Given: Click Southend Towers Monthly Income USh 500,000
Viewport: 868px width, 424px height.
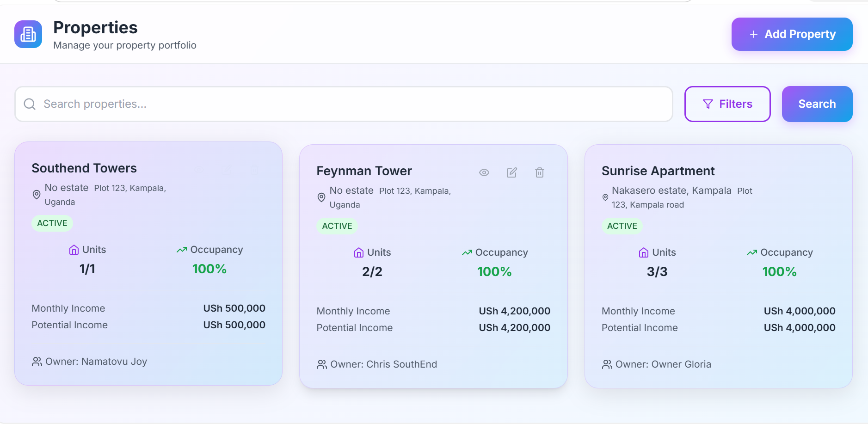Looking at the screenshot, I should [x=234, y=308].
